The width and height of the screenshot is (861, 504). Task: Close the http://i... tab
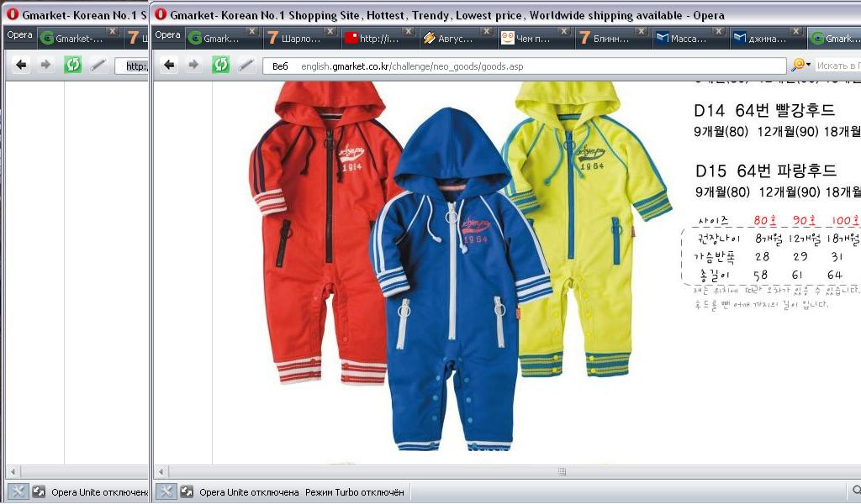coord(409,31)
